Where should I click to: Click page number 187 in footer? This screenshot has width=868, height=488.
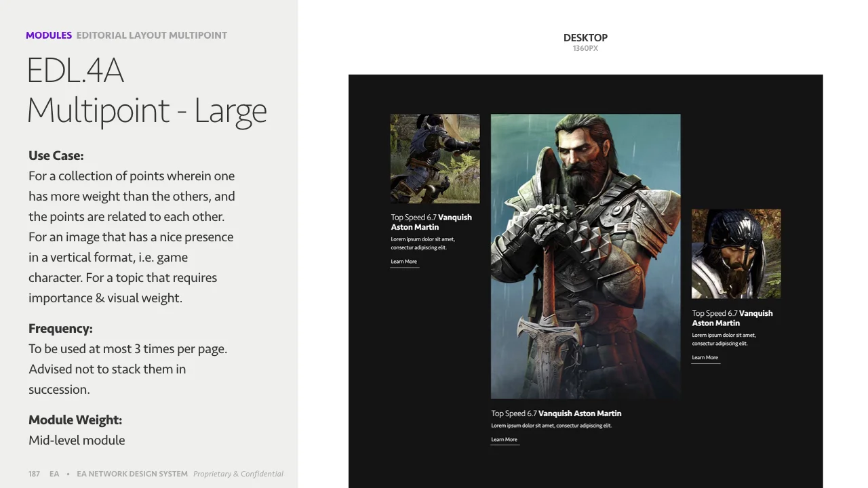[34, 474]
